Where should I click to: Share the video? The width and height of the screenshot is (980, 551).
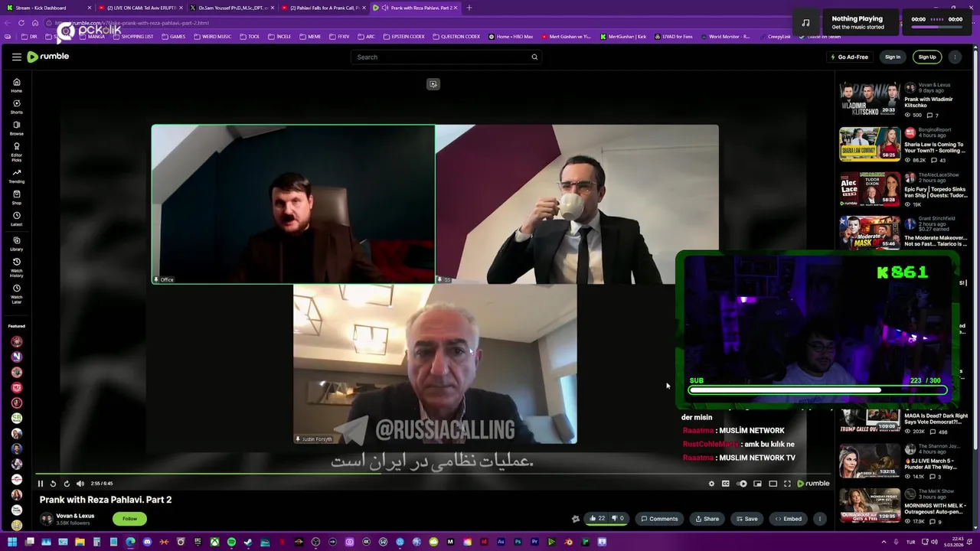(707, 519)
